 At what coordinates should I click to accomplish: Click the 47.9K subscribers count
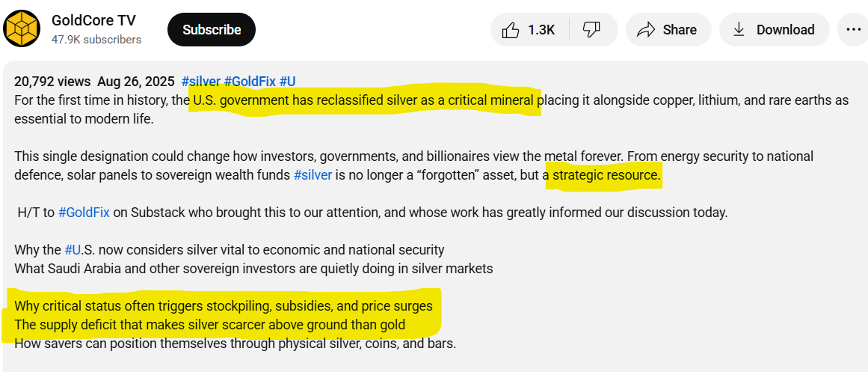96,39
